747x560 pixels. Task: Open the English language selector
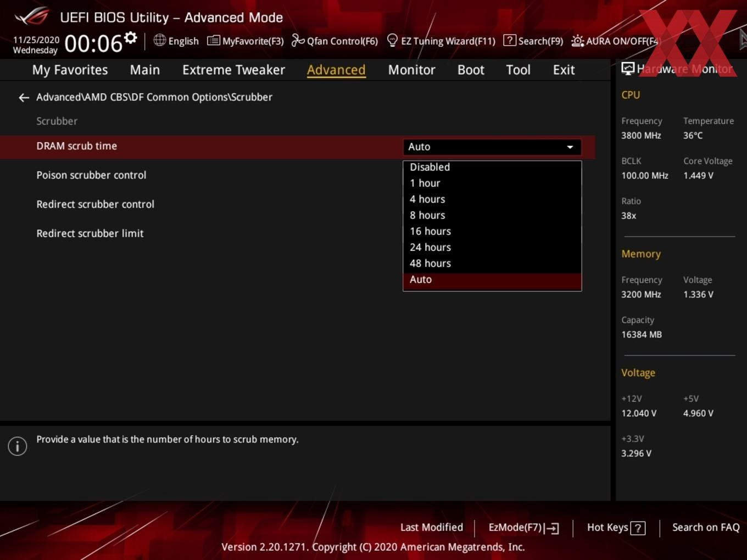(176, 41)
